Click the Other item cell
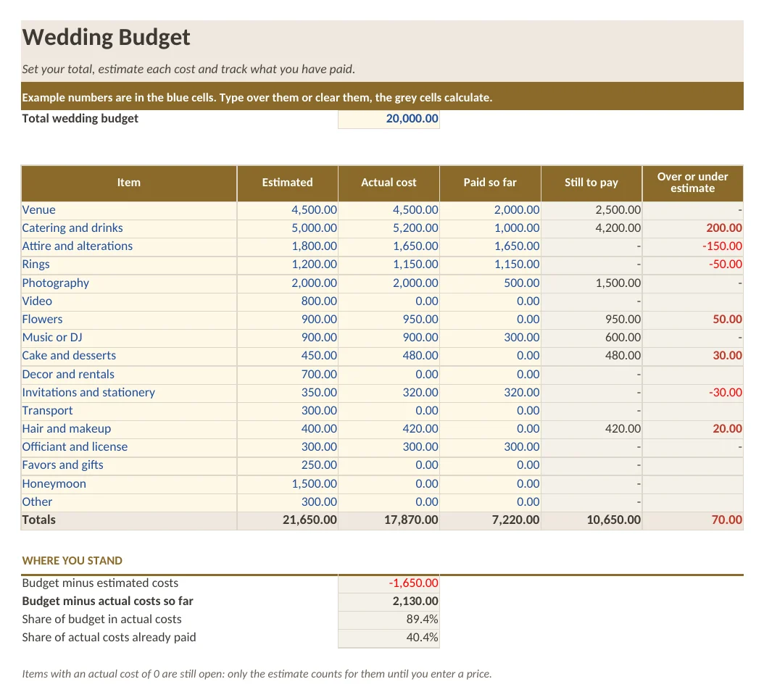764x700 pixels. point(128,502)
